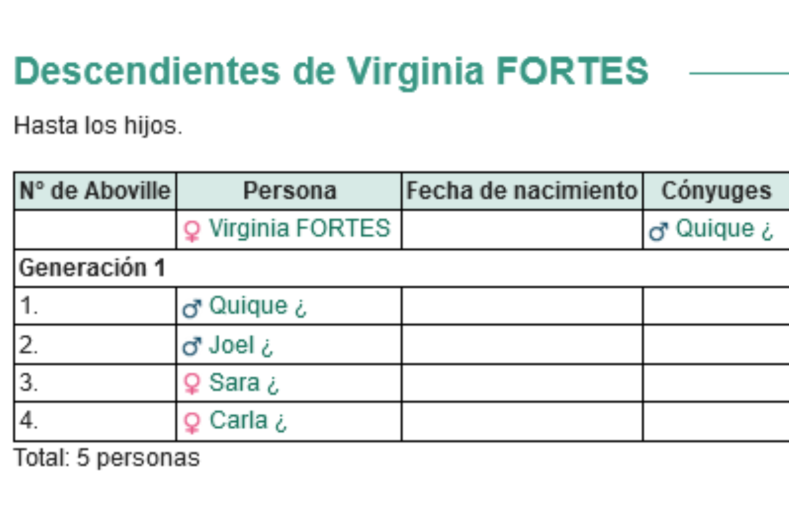The width and height of the screenshot is (789, 532).
Task: Click the female icon beside Virginia FORTES
Action: pyautogui.click(x=192, y=231)
